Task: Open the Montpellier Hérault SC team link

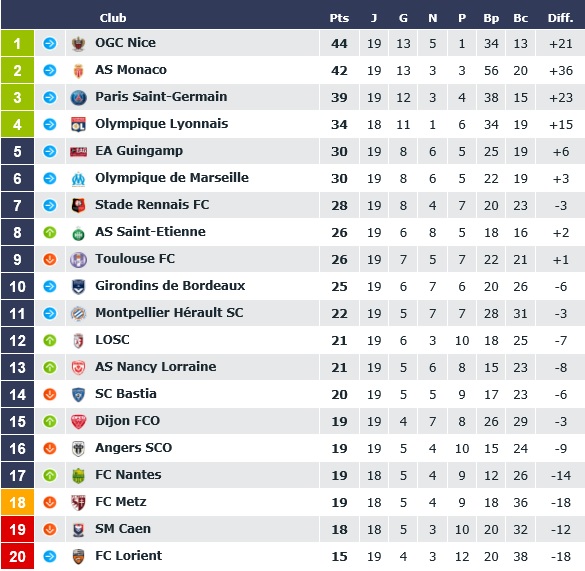Action: coord(169,312)
